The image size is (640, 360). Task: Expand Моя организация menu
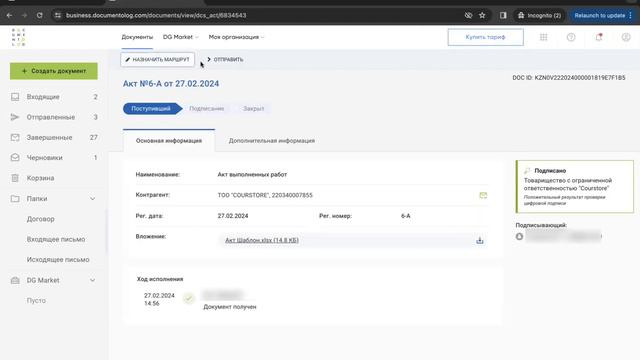coord(236,37)
